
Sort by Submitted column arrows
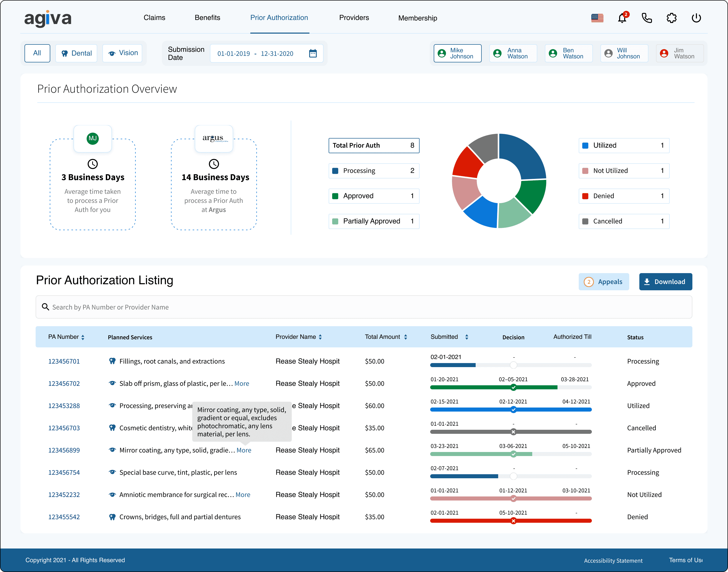(467, 337)
